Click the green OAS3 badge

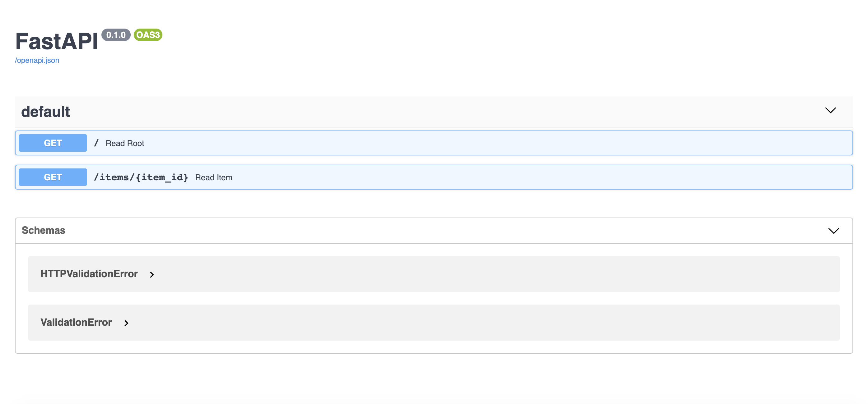coord(148,35)
